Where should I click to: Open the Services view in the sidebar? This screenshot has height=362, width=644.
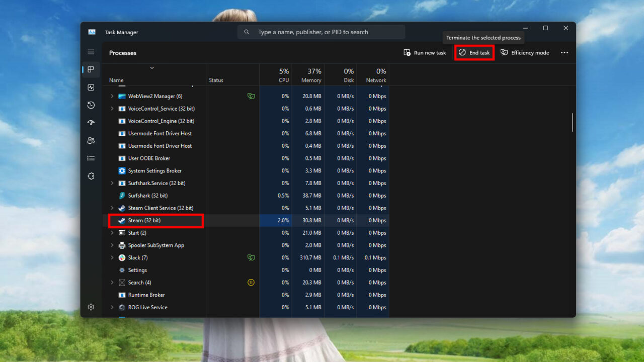click(91, 176)
